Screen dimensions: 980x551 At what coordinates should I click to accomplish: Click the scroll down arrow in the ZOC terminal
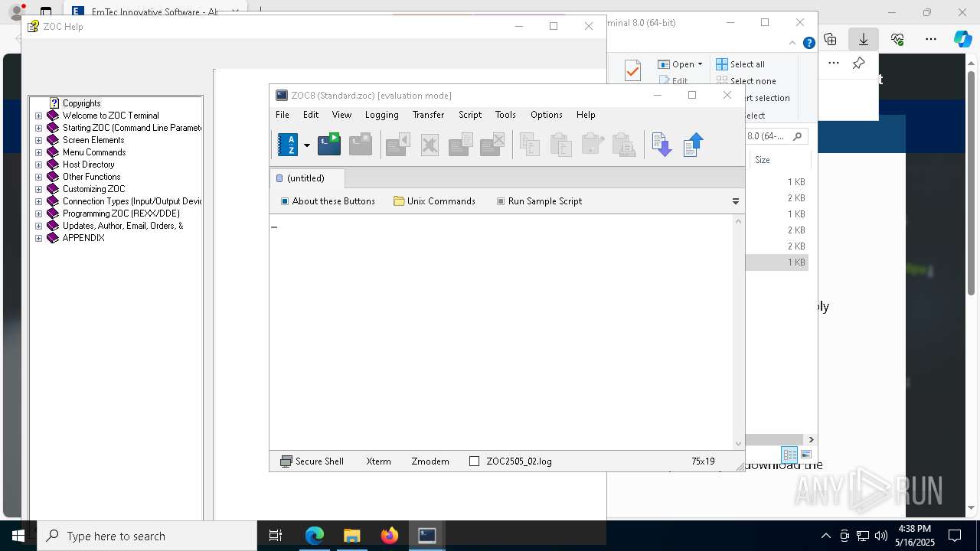738,443
